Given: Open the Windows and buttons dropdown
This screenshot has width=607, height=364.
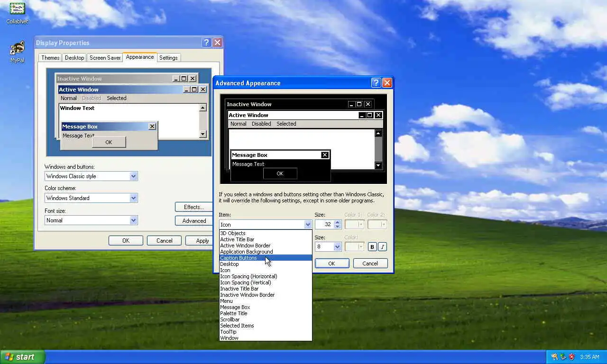Looking at the screenshot, I should click(133, 176).
